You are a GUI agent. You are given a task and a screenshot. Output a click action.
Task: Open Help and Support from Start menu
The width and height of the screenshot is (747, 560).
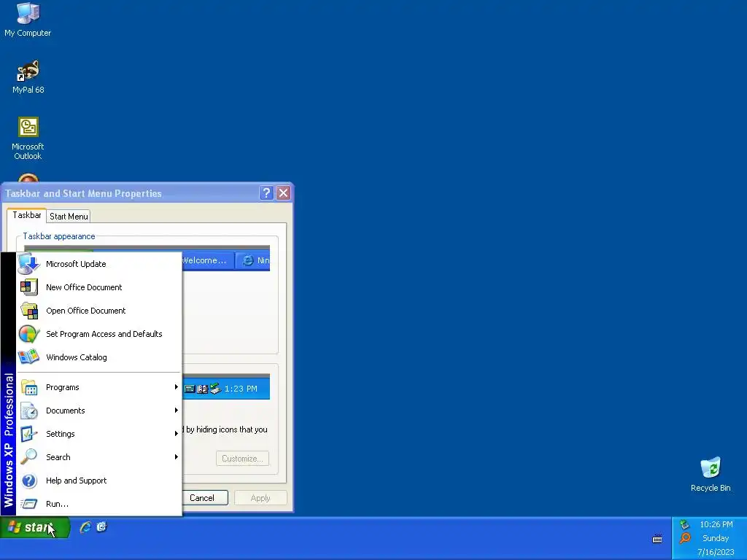pos(99,481)
